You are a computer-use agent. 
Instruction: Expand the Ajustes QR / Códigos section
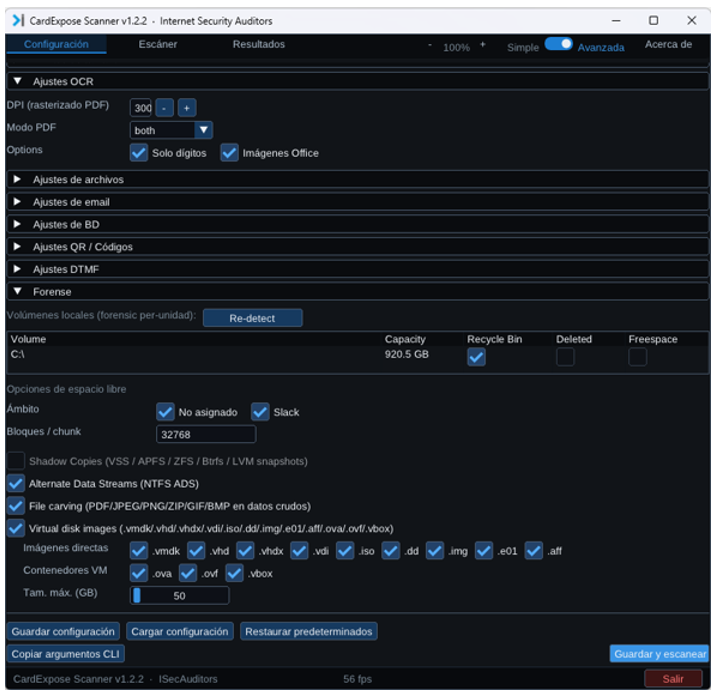point(358,247)
